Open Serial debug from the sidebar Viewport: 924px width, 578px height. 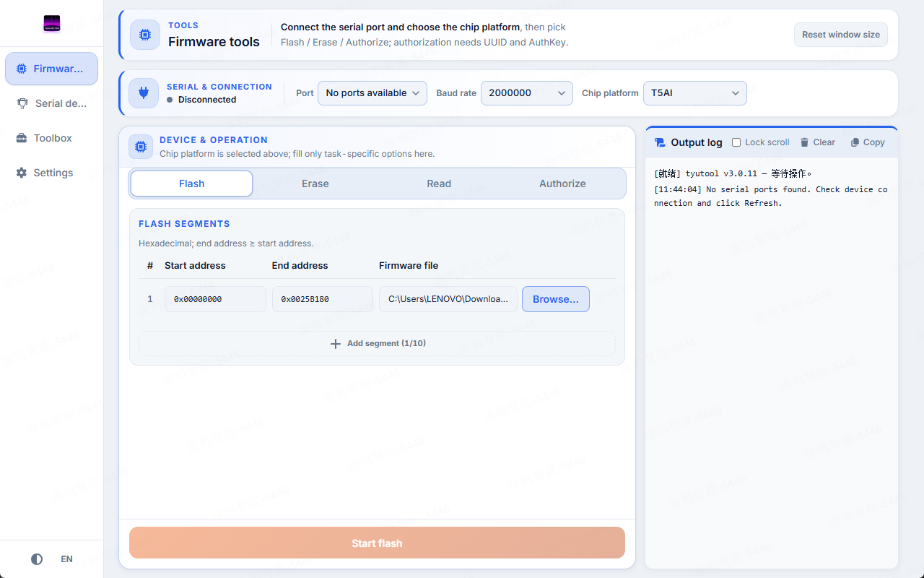(x=51, y=103)
